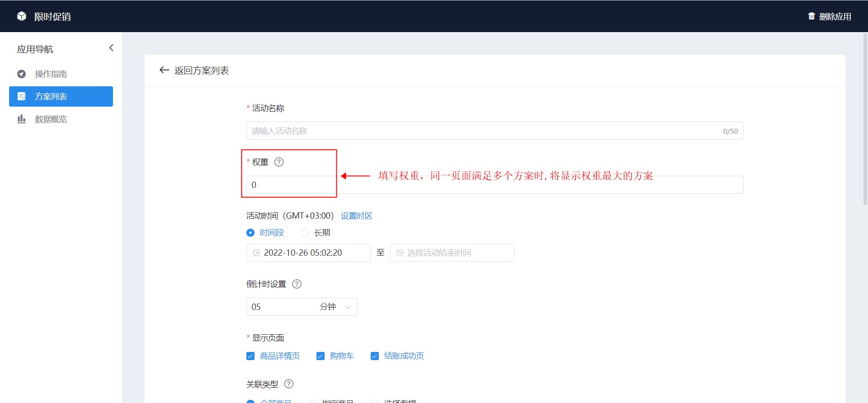Image resolution: width=868 pixels, height=403 pixels.
Task: Click the back arrow beside 返回方案列表
Action: (x=164, y=70)
